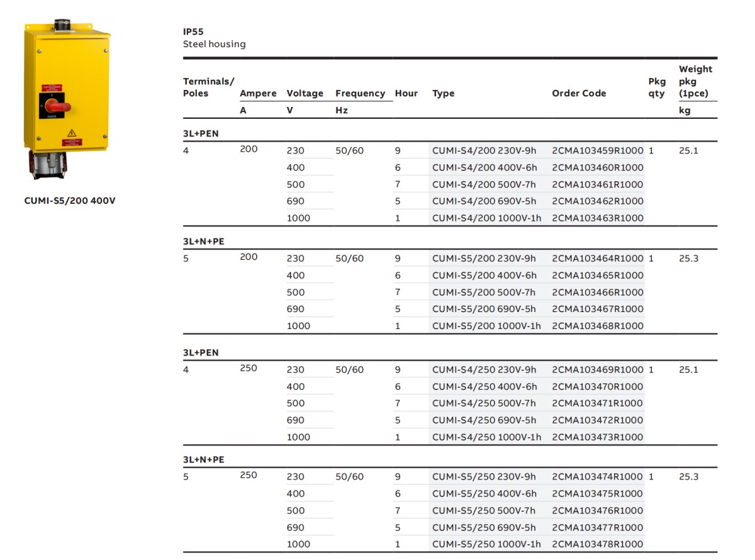Image resolution: width=755 pixels, height=560 pixels.
Task: Select order code 2CMA103463R1000
Action: coord(598,218)
